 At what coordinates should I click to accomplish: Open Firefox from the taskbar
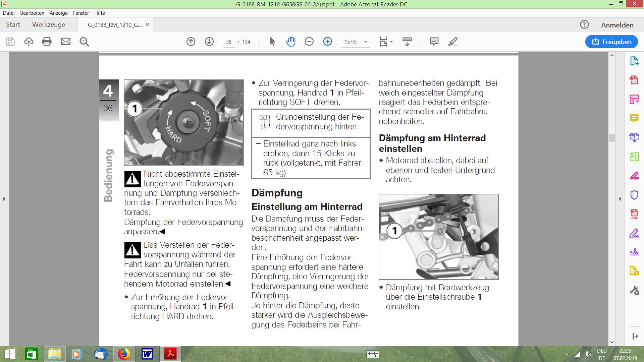click(124, 354)
